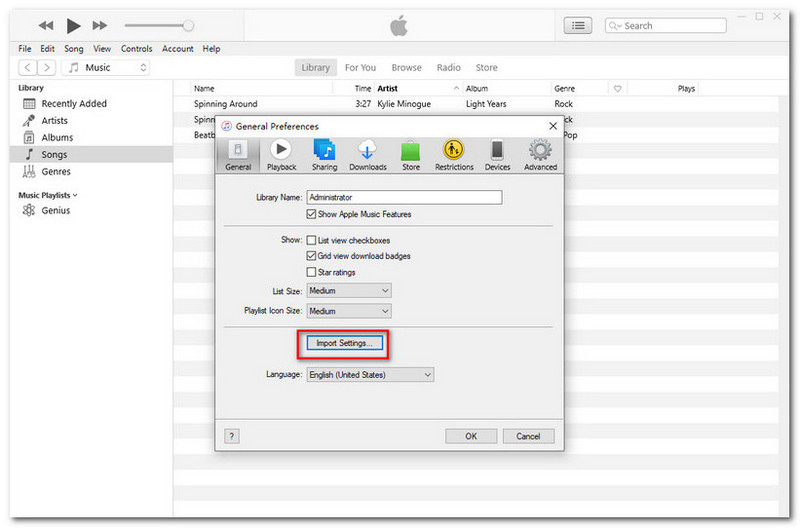Toggle Grid view download badges checkbox

click(311, 256)
